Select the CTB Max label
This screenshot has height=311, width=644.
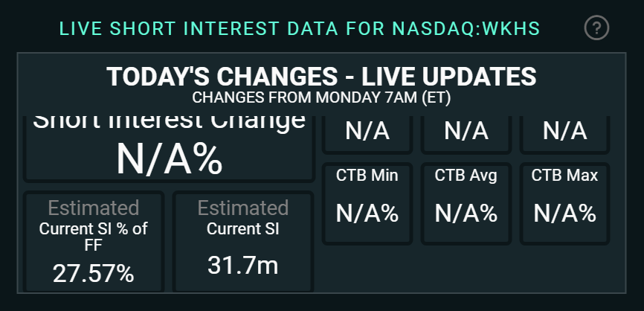click(x=565, y=176)
